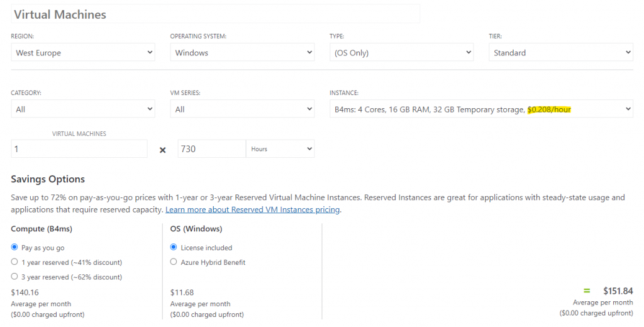This screenshot has height=327, width=644.
Task: Open the Instance dropdown showing B4ms
Action: pyautogui.click(x=481, y=109)
